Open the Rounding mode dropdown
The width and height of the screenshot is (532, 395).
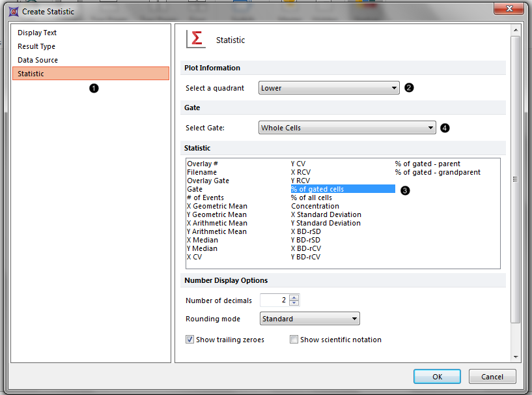(309, 319)
